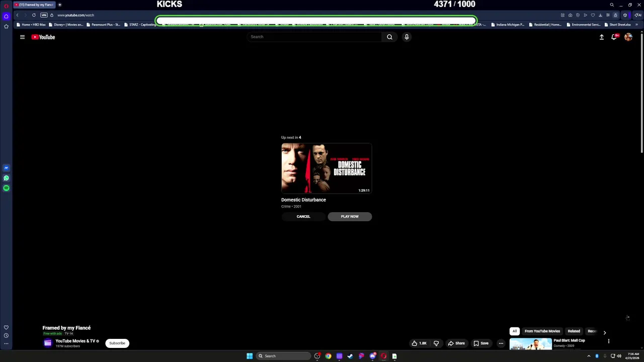Click the Windows taskbar search box
The image size is (644, 362).
coord(283,356)
